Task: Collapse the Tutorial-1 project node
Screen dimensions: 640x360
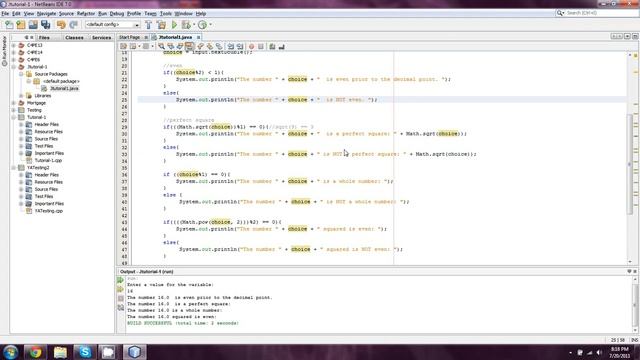Action: point(14,118)
